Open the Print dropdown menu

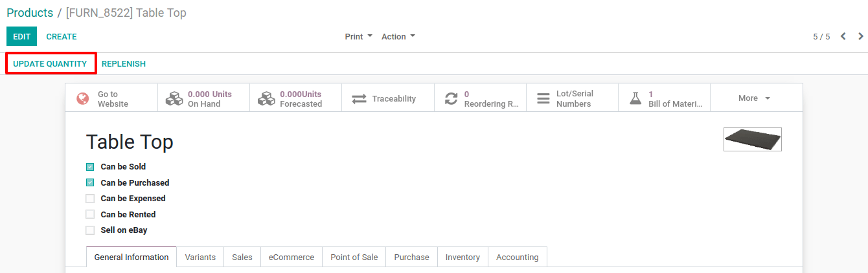coord(359,37)
